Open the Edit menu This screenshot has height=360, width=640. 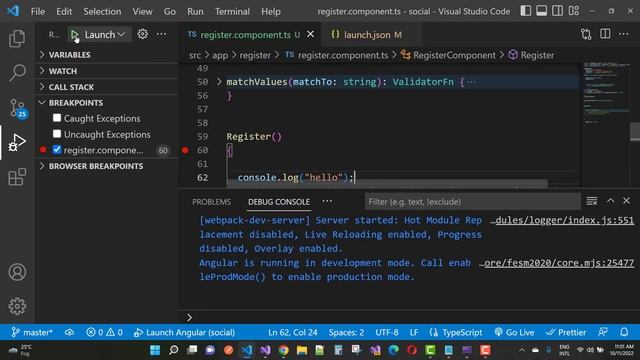[64, 11]
